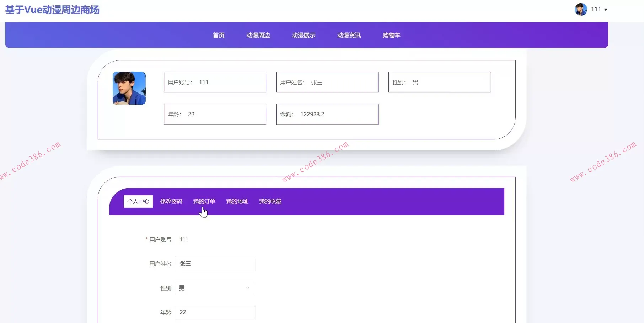This screenshot has width=644, height=323.
Task: Select the 个人中心 tab
Action: [x=138, y=201]
